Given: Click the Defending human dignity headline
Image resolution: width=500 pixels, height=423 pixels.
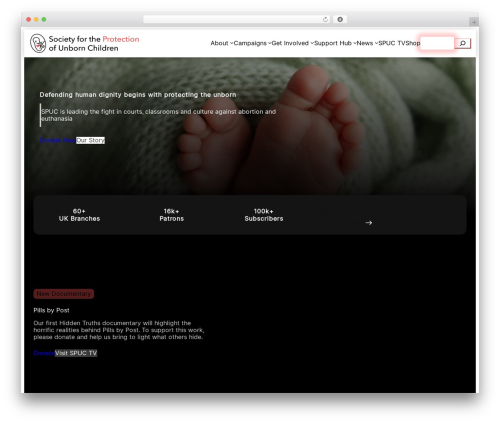Looking at the screenshot, I should pos(138,95).
